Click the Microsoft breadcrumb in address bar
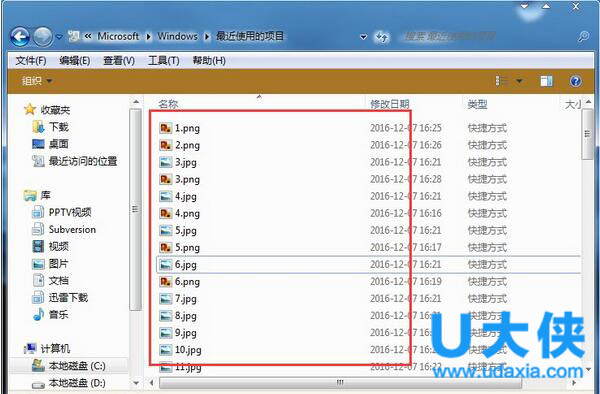The height and width of the screenshot is (394, 600). 118,36
